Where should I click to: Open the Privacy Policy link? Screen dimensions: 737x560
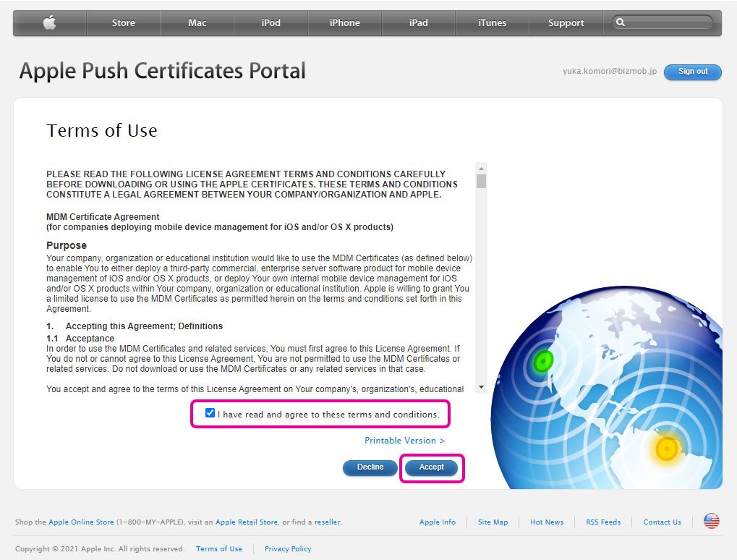click(288, 548)
